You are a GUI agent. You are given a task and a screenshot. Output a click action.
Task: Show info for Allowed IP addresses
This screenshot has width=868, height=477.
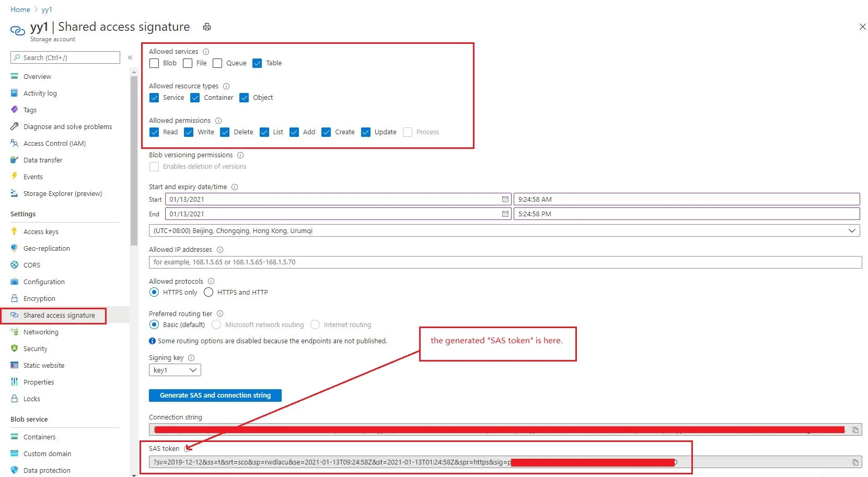(220, 250)
